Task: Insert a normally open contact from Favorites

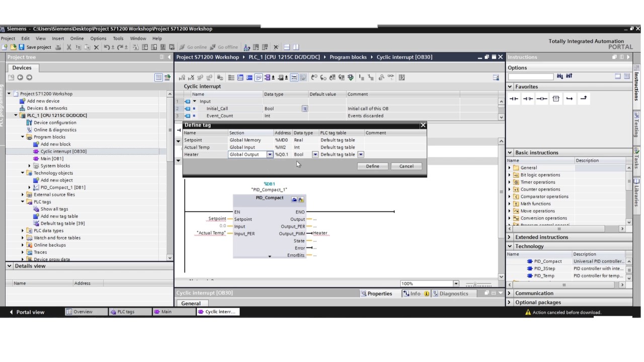Action: tap(514, 99)
